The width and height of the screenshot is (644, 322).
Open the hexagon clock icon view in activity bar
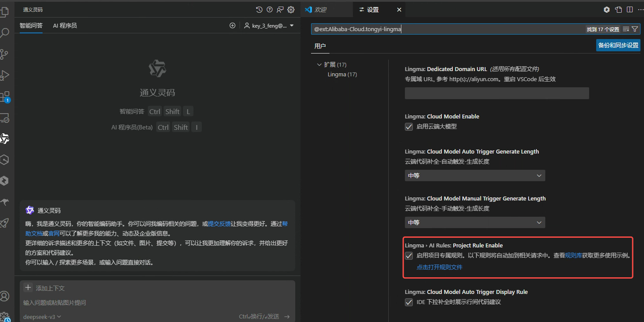(4, 160)
